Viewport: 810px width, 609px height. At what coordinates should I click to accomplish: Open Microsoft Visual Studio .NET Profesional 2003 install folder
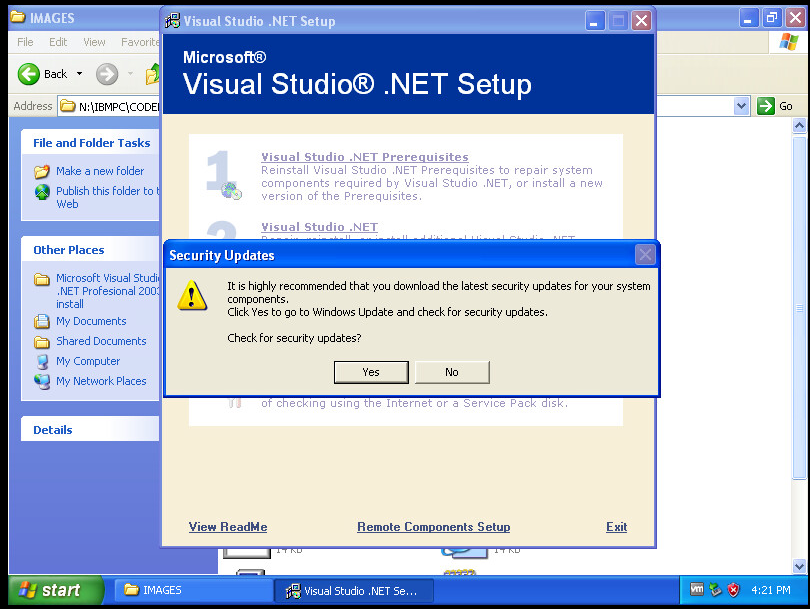point(107,291)
